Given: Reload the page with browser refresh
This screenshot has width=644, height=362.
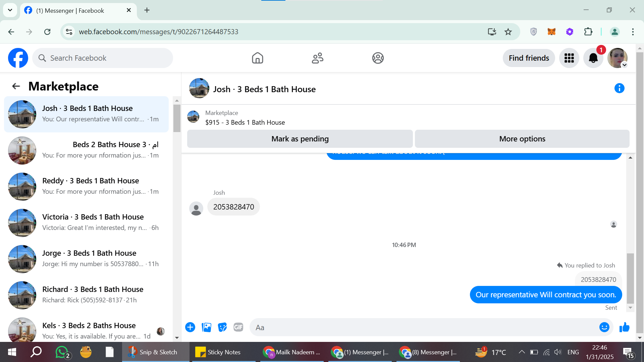Looking at the screenshot, I should click(x=47, y=32).
